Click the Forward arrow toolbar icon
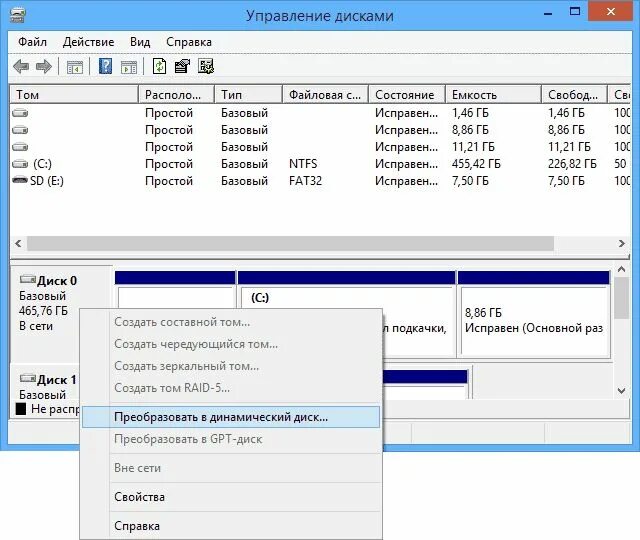 [x=44, y=66]
